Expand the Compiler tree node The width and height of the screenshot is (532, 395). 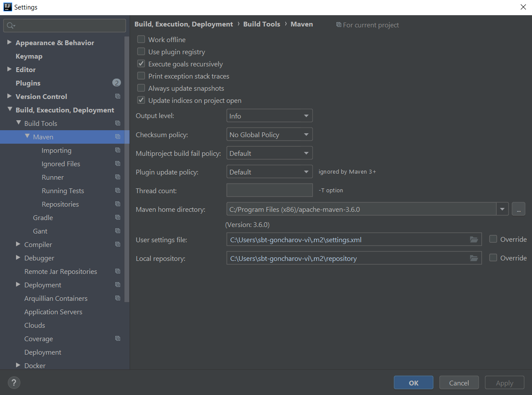pyautogui.click(x=18, y=244)
